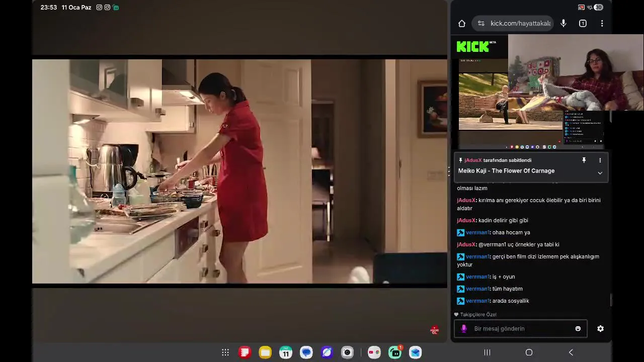Open jAdusX profile on 'kadin delirir' message

[466, 220]
